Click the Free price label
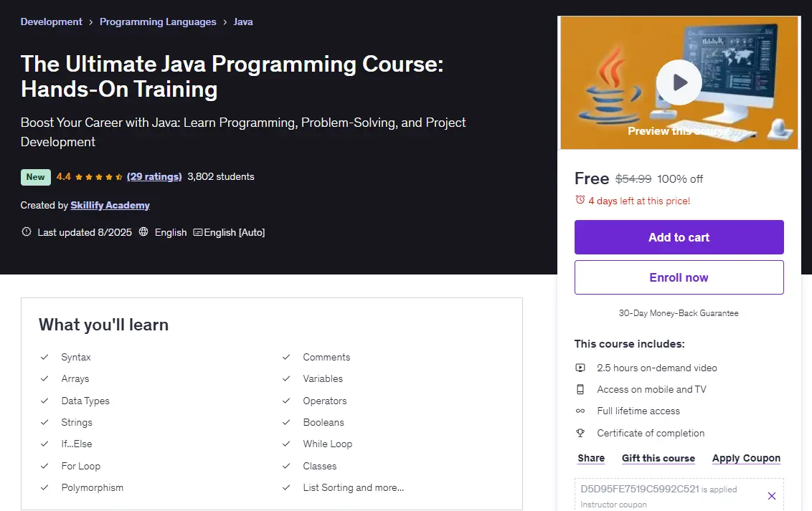 (x=591, y=178)
